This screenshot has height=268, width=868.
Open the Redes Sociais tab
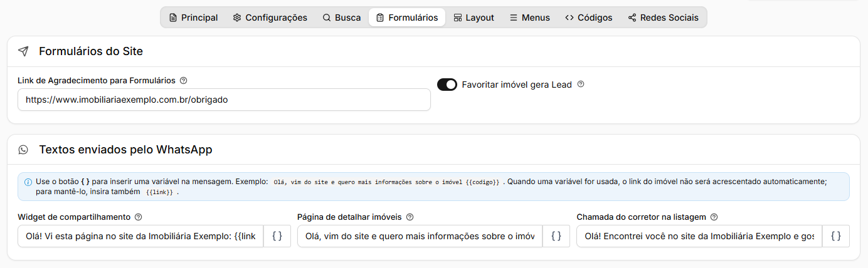tap(663, 18)
